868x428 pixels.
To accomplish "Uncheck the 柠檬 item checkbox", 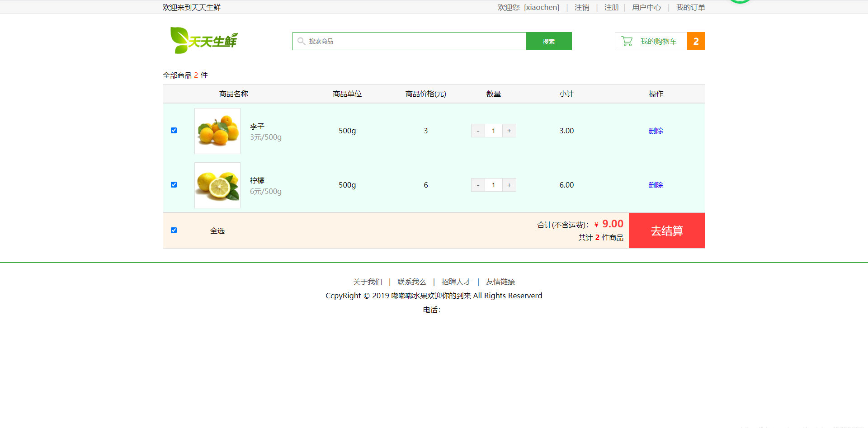I will click(174, 184).
